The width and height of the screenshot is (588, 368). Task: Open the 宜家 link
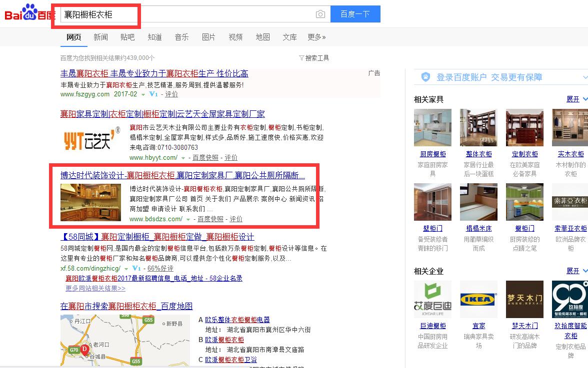479,326
